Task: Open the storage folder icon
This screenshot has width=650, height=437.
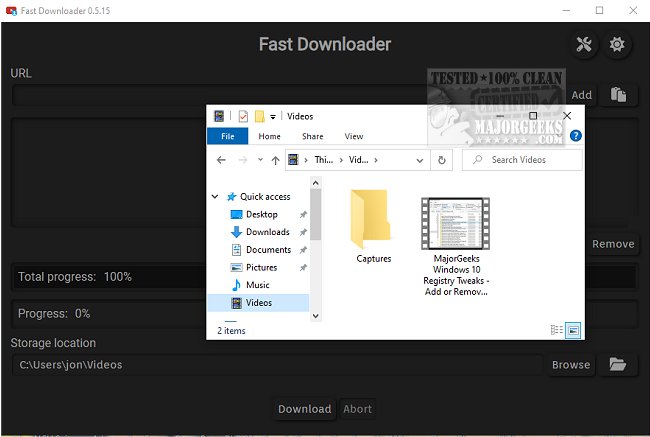Action: (x=618, y=365)
